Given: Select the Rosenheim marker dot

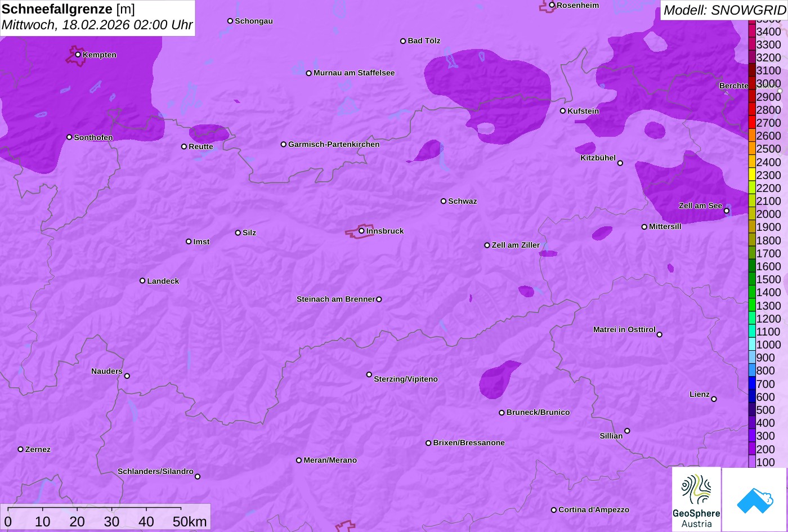Looking at the screenshot, I should pos(552,5).
